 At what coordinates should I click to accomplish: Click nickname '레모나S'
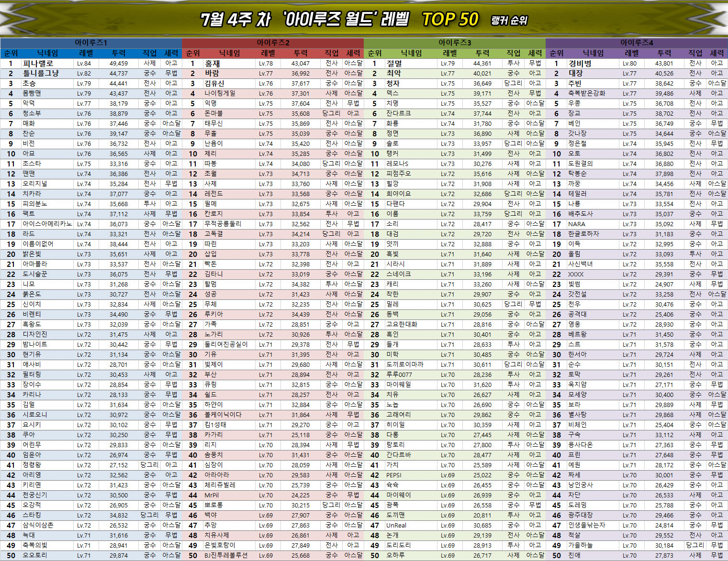(398, 164)
